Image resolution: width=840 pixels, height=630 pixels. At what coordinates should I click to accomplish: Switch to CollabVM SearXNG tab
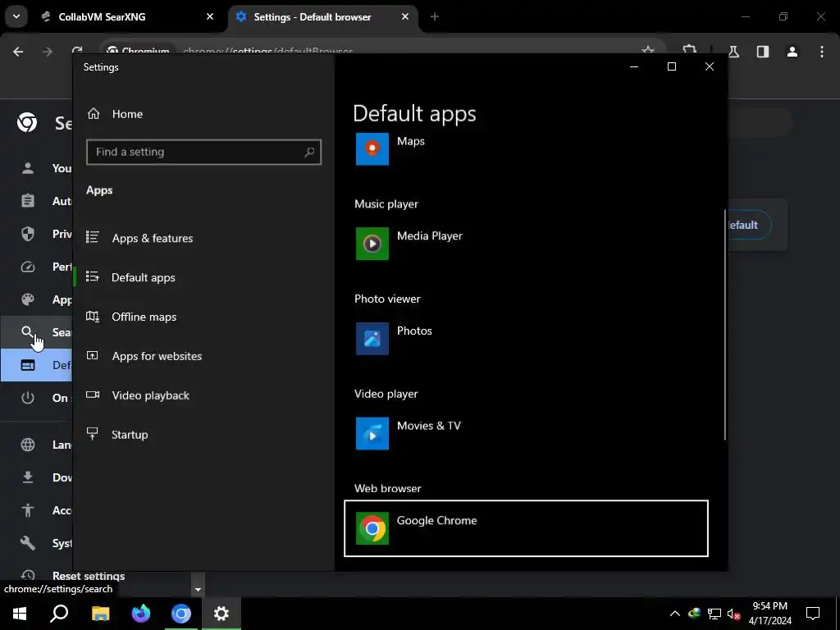point(128,17)
